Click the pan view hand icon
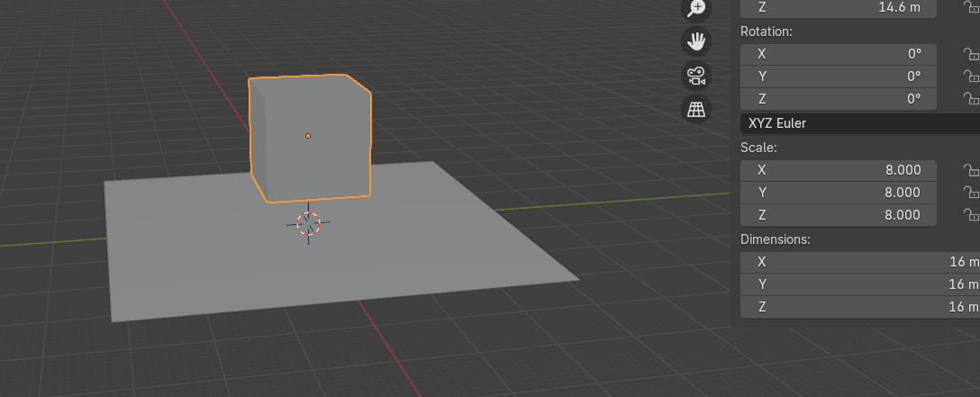 pyautogui.click(x=696, y=41)
